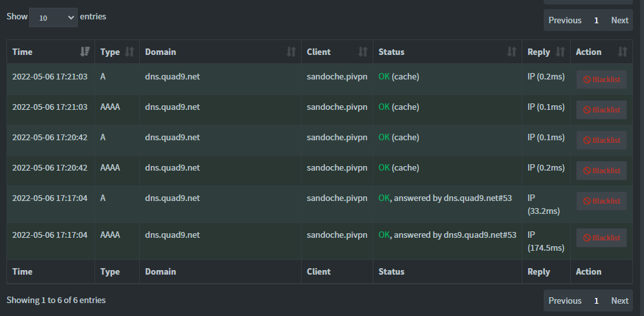Viewport: 644px width, 316px height.
Task: Sort by Time column sort icon
Action: pos(85,52)
